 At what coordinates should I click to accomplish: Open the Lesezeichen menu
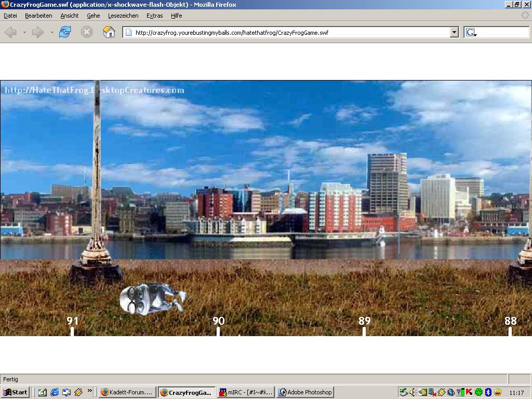coord(123,16)
